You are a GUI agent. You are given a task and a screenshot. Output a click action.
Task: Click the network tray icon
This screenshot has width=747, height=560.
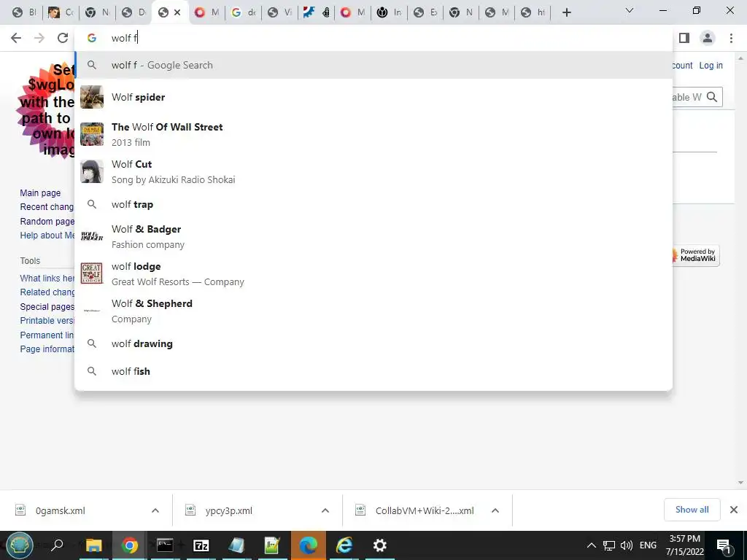[609, 545]
